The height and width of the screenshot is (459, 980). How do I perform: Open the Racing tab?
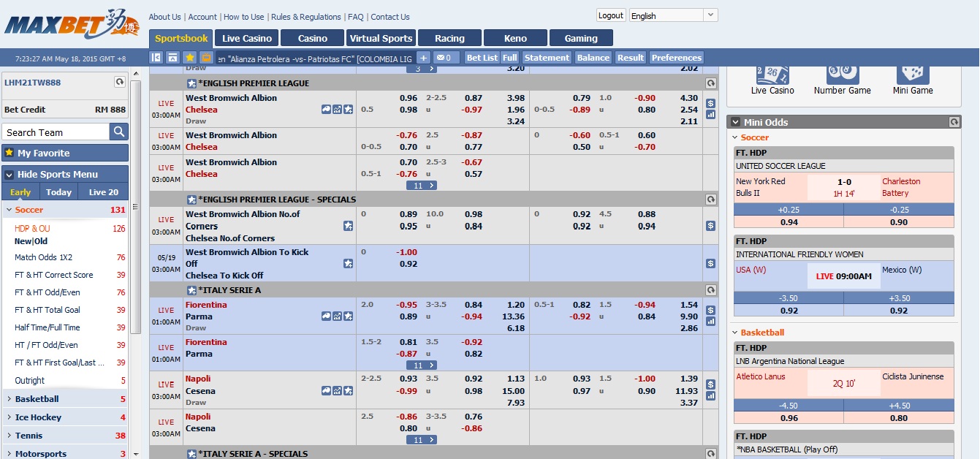(x=449, y=38)
